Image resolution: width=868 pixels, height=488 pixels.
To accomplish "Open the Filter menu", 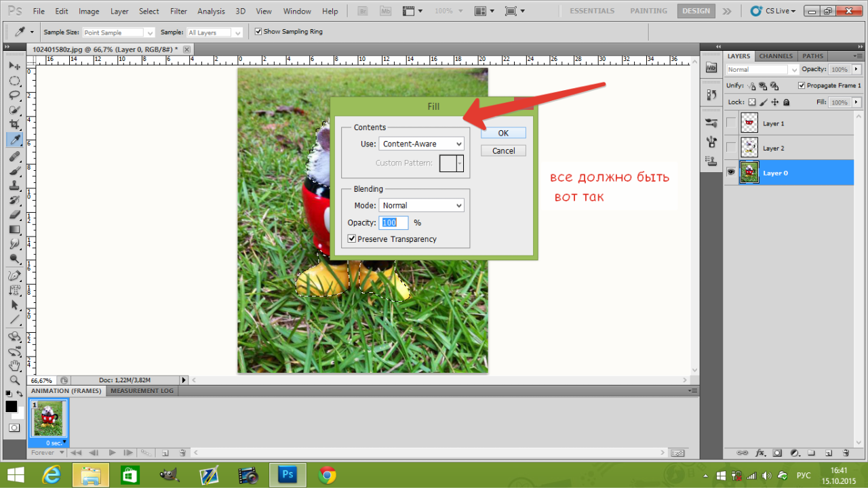I will (179, 12).
